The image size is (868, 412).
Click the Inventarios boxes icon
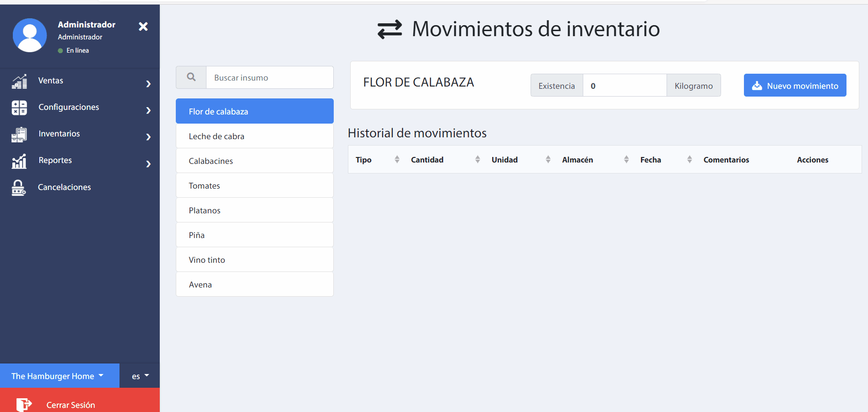tap(19, 135)
